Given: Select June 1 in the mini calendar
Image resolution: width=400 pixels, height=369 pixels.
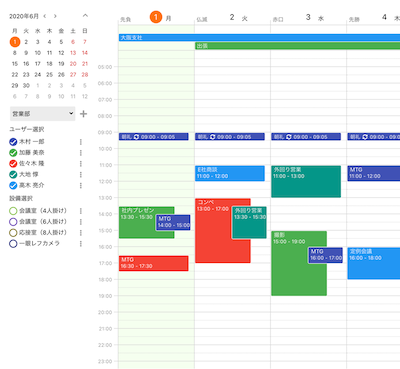Looking at the screenshot, I should (x=15, y=42).
